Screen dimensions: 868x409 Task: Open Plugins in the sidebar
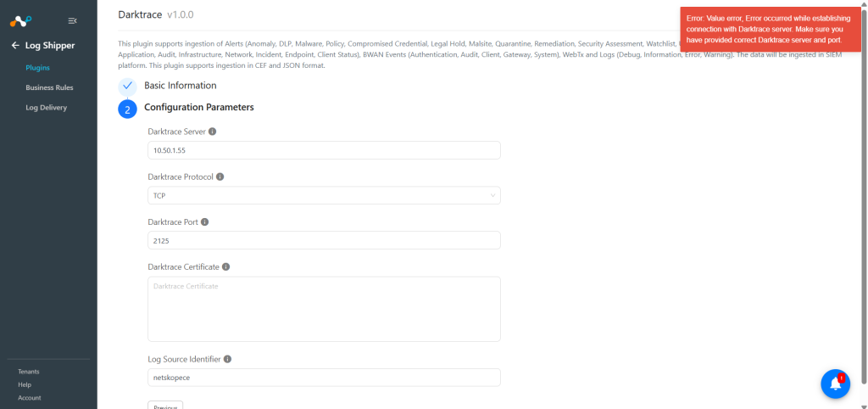coord(37,68)
